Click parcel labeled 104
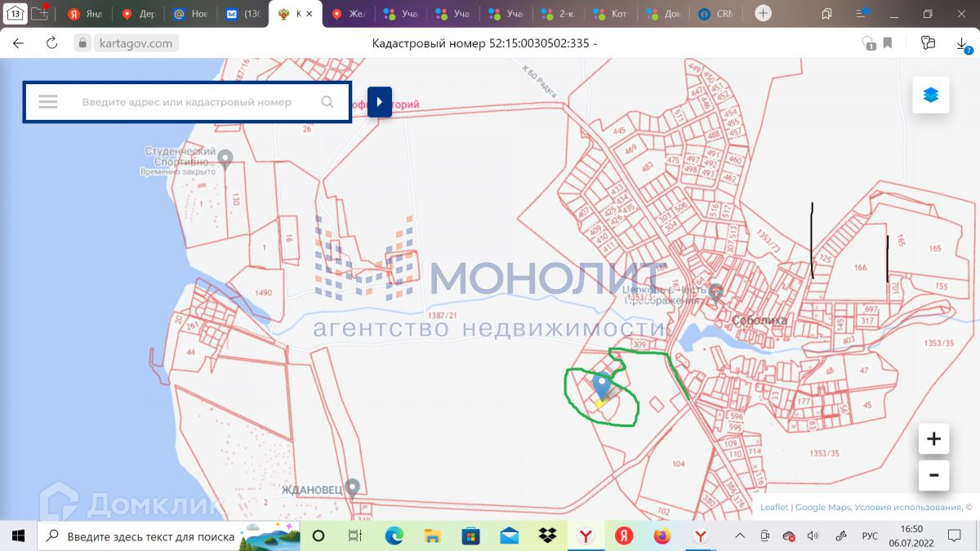This screenshot has height=551, width=980. (679, 463)
